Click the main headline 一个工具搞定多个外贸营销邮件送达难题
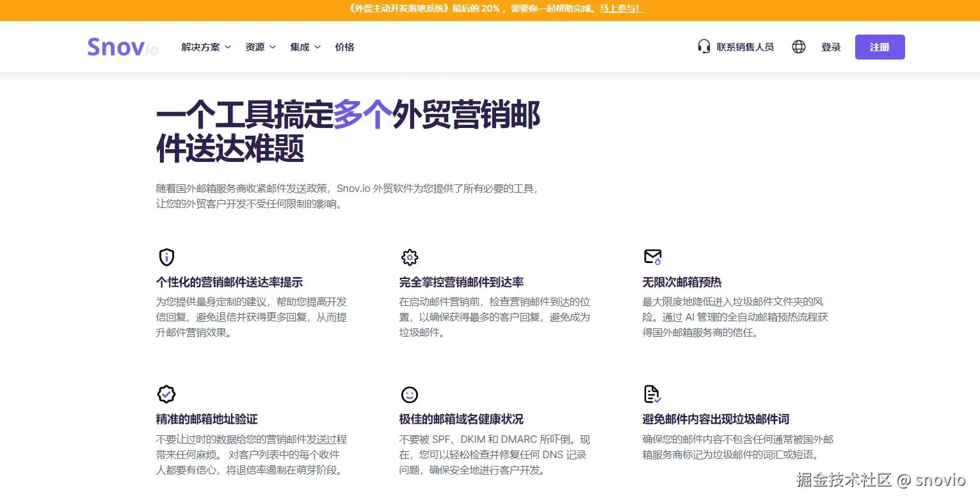Image resolution: width=980 pixels, height=503 pixels. coord(349,131)
